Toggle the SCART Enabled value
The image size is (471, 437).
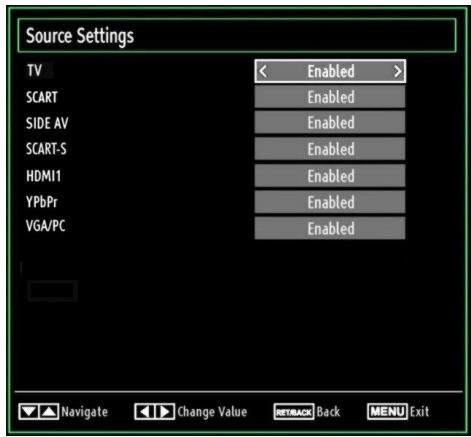tap(330, 97)
